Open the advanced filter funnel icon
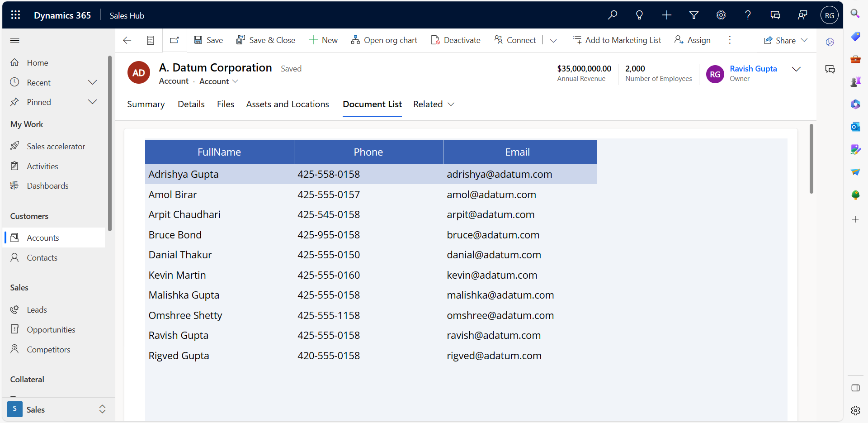 tap(694, 15)
